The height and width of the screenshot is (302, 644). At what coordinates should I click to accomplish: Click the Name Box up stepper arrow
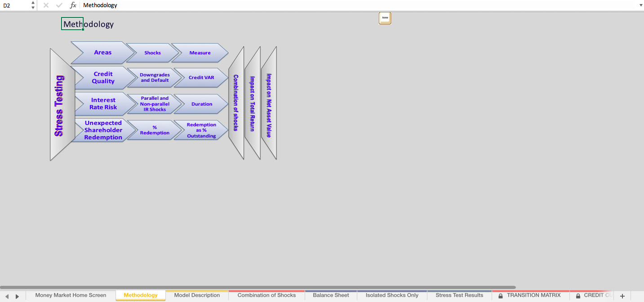(x=32, y=3)
